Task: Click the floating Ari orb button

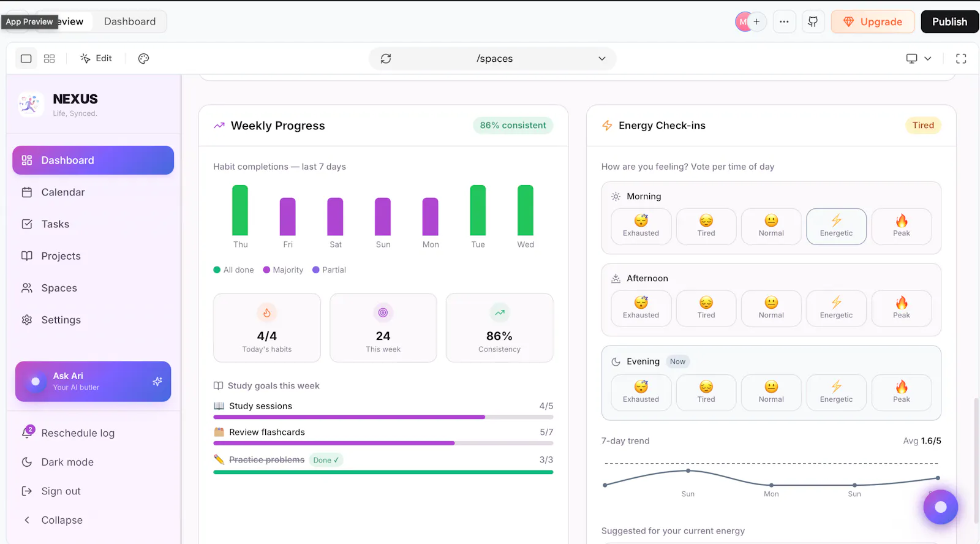Action: [x=941, y=507]
